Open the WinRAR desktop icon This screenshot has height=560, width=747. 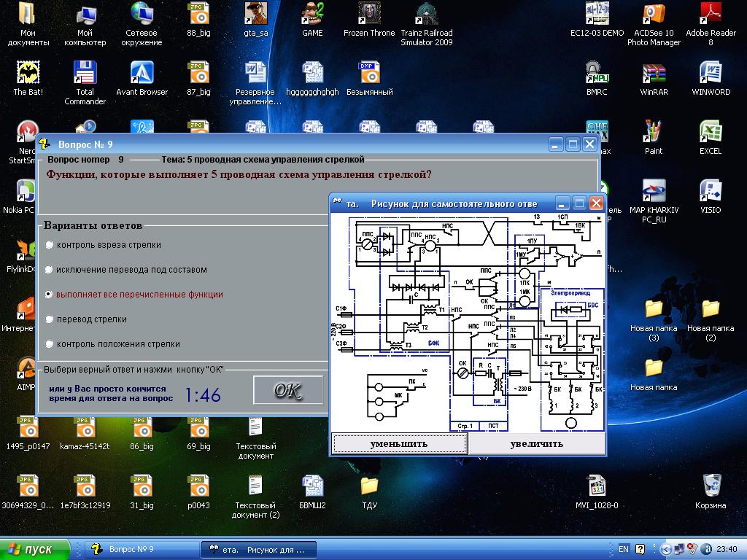[x=654, y=74]
